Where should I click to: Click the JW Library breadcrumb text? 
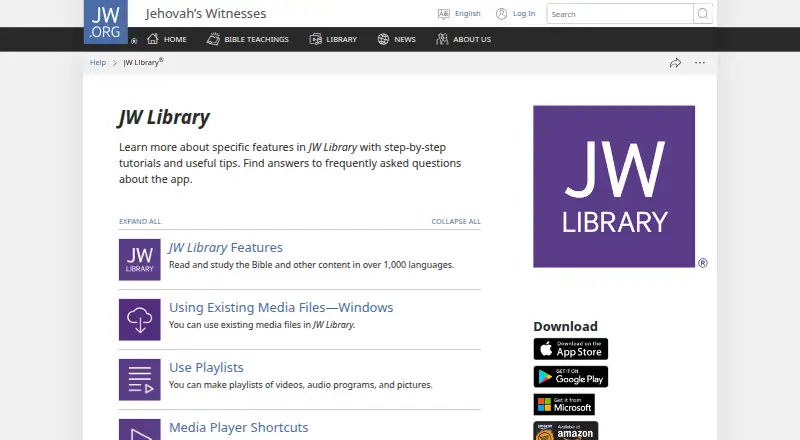point(143,62)
